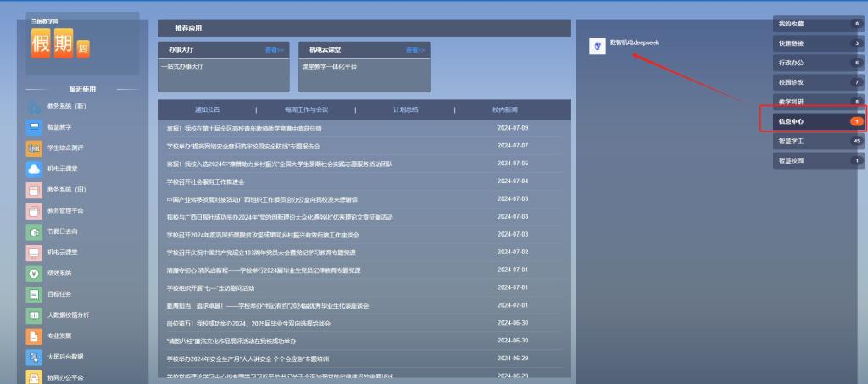This screenshot has width=868, height=384.
Task: Open the 目标任务 app icon
Action: tap(34, 294)
